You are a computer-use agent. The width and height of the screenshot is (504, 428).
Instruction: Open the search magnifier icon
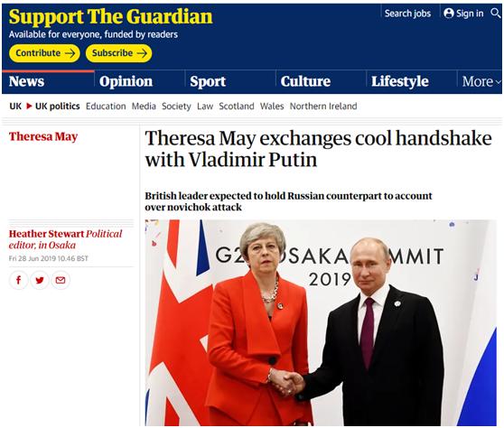click(x=496, y=14)
